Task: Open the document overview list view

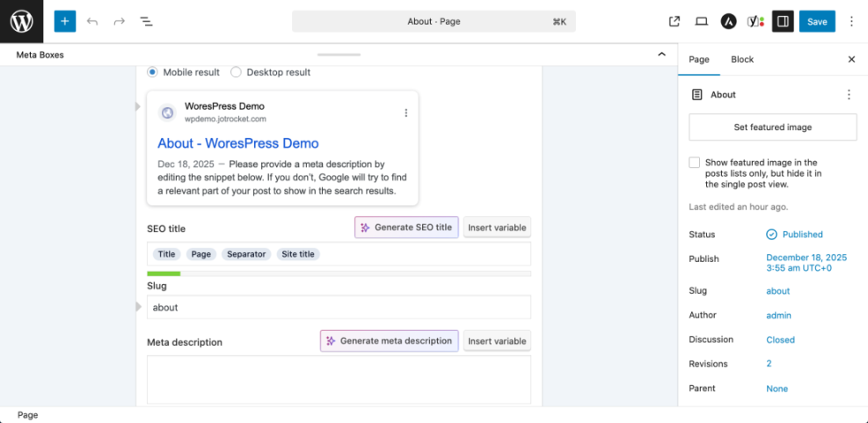Action: point(146,22)
